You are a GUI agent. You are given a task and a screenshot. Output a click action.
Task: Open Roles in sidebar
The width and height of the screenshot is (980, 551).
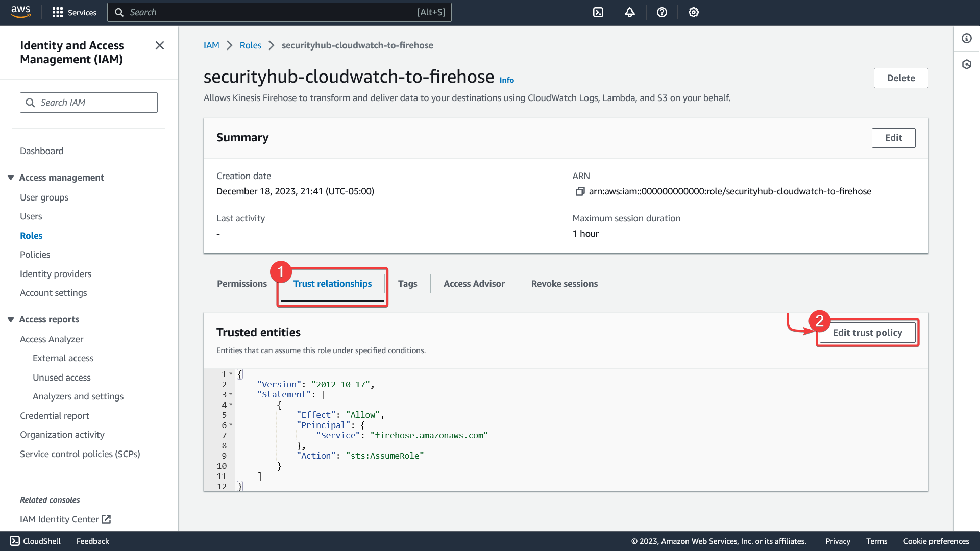[31, 236]
